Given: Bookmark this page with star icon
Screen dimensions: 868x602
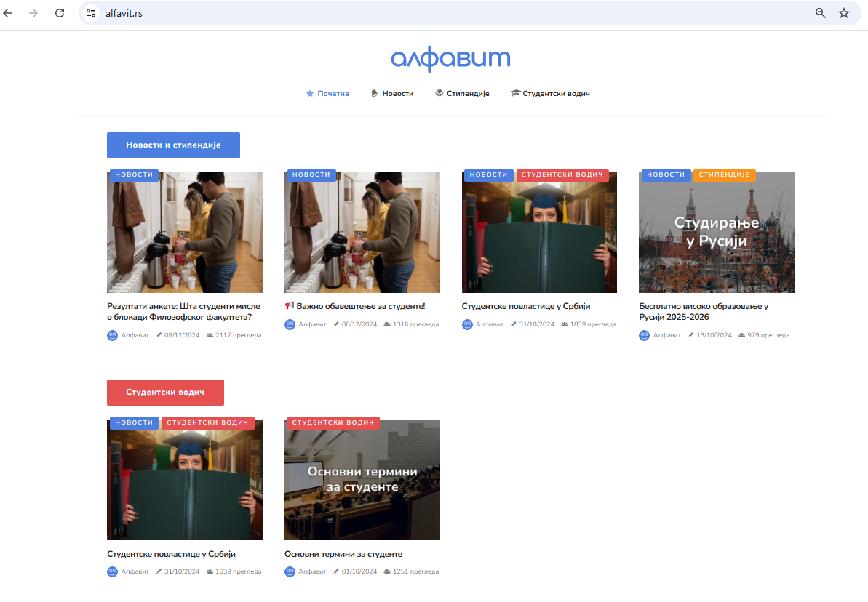Looking at the screenshot, I should pos(844,13).
